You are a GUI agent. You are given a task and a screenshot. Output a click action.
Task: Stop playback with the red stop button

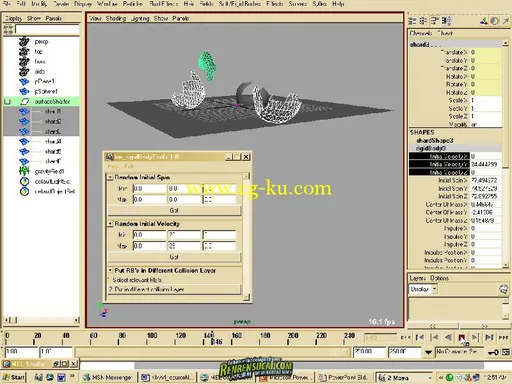pos(462,338)
